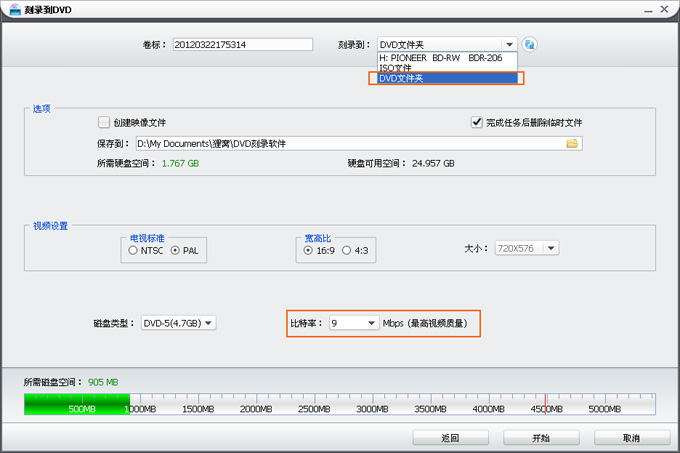Screen dimensions: 680x453
Task: Choose 4:3 aspect ratio
Action: point(346,251)
